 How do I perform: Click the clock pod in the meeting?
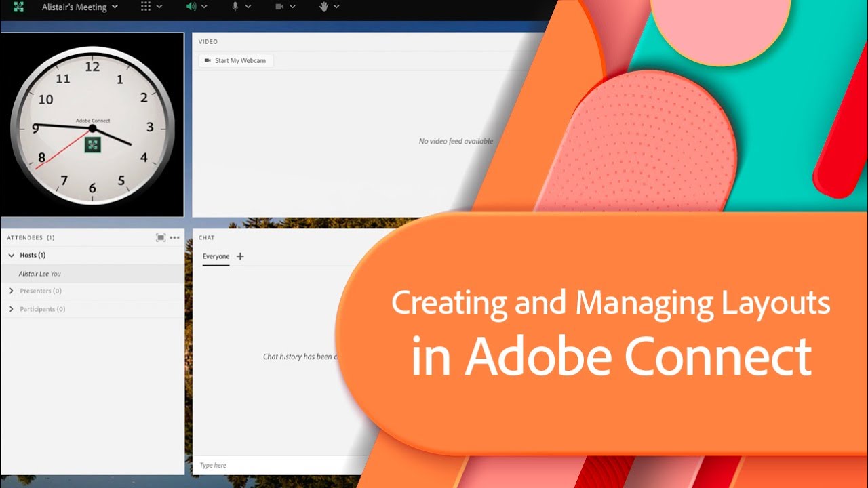click(x=92, y=125)
